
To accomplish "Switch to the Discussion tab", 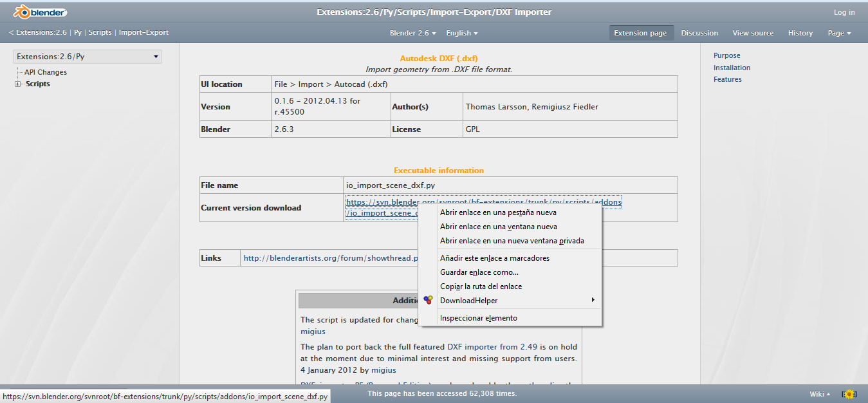I will (699, 33).
